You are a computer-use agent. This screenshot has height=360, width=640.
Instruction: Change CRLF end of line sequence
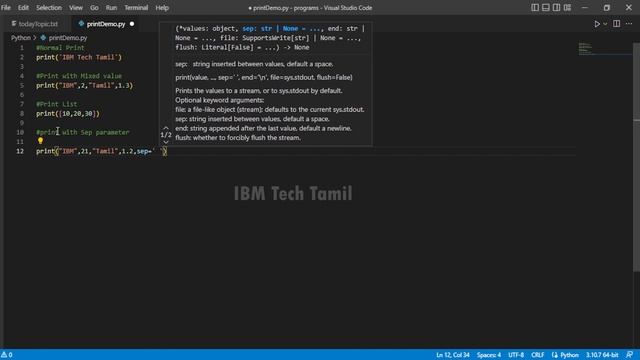[x=537, y=355]
